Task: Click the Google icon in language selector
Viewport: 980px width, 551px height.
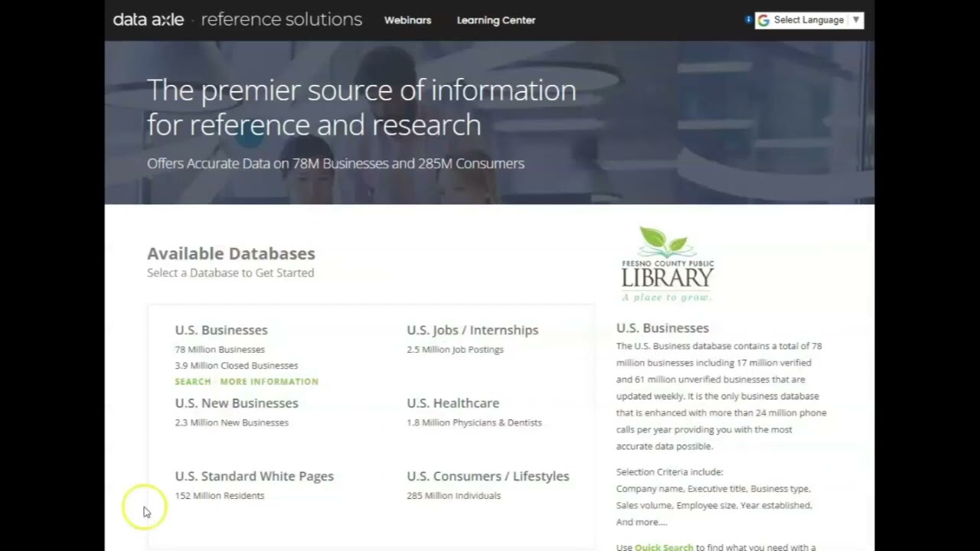Action: tap(763, 21)
